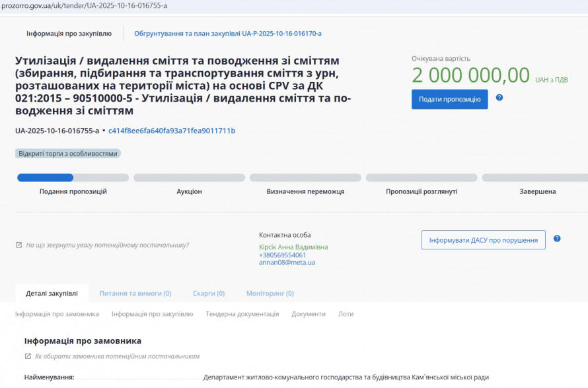Switch to Скарги tab
The width and height of the screenshot is (588, 388).
[208, 293]
